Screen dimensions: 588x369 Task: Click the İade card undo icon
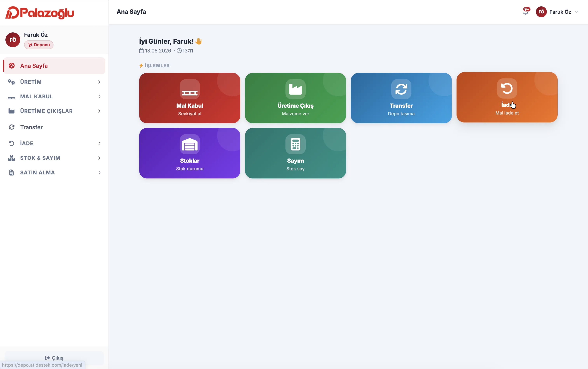coord(507,88)
